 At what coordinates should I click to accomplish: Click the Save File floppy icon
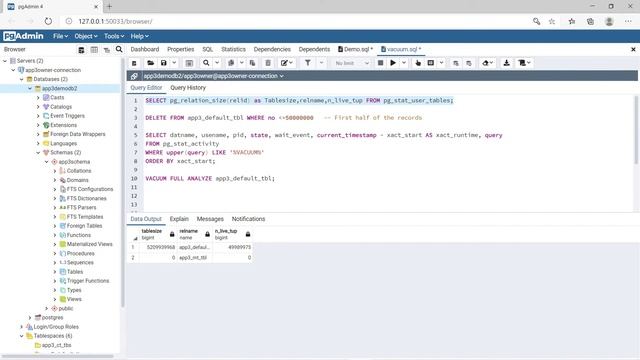163,63
